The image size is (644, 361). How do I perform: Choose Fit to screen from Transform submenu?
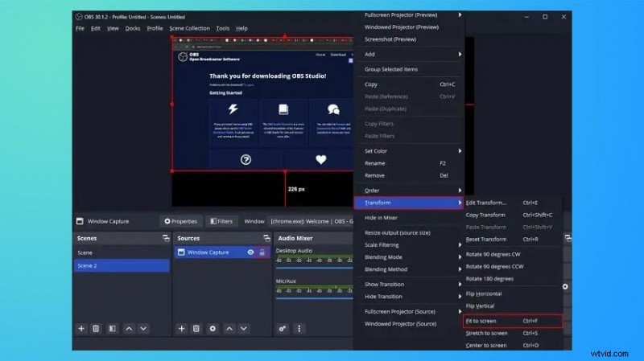click(513, 321)
